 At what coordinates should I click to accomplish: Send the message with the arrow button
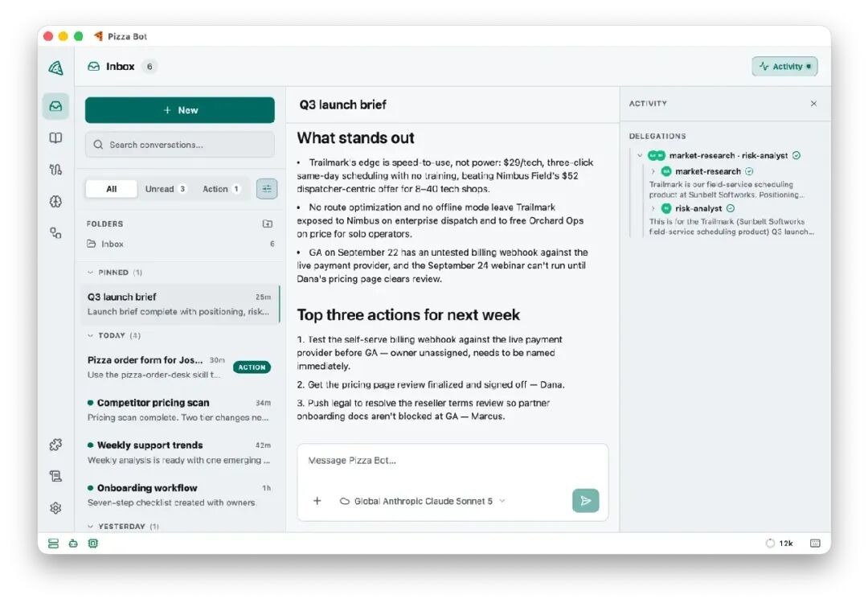pos(586,501)
